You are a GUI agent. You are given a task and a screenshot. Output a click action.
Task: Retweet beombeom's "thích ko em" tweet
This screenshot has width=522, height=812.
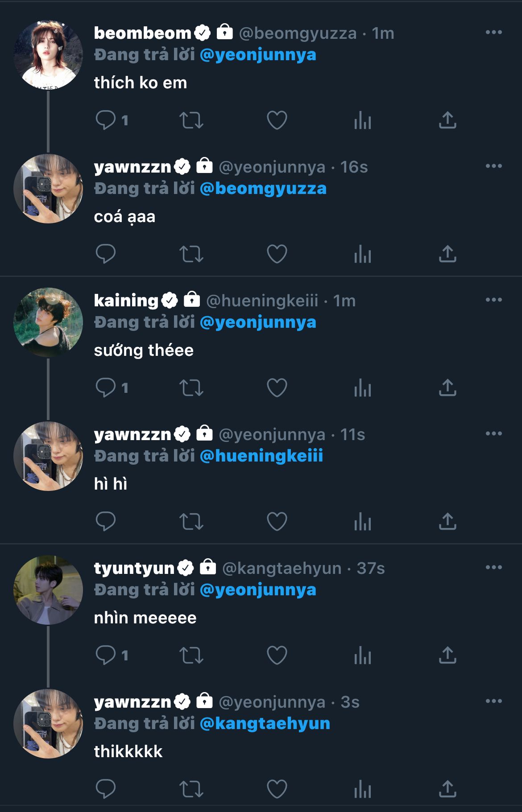tap(191, 120)
